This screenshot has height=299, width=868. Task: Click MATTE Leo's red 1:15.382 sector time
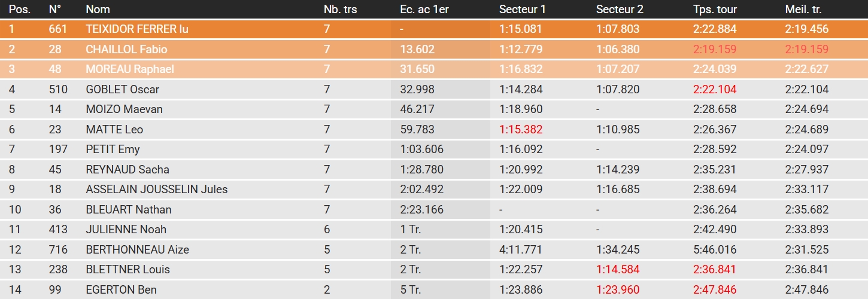tap(522, 130)
